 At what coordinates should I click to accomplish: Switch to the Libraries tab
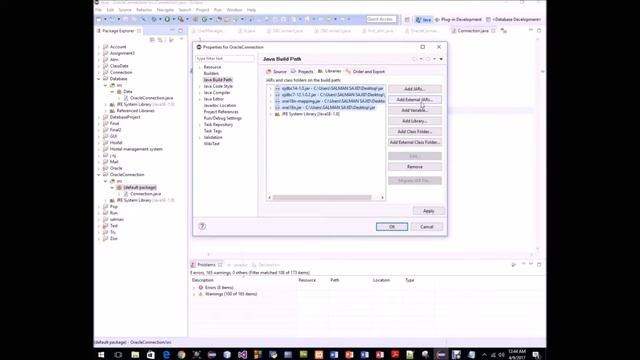pos(329,71)
